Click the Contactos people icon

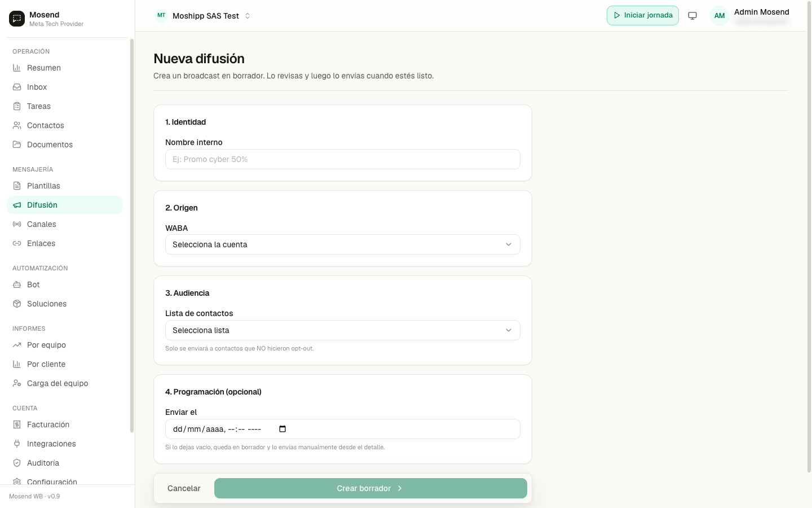17,125
